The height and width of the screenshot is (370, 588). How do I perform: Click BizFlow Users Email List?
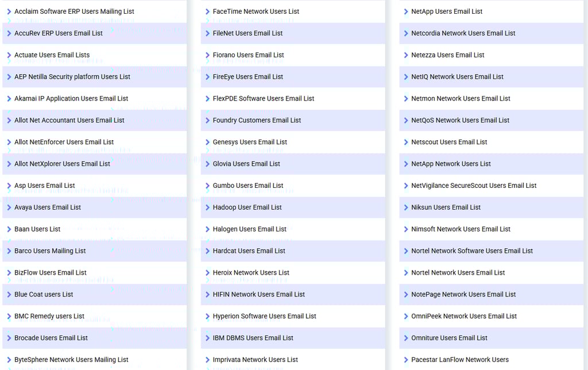(51, 273)
